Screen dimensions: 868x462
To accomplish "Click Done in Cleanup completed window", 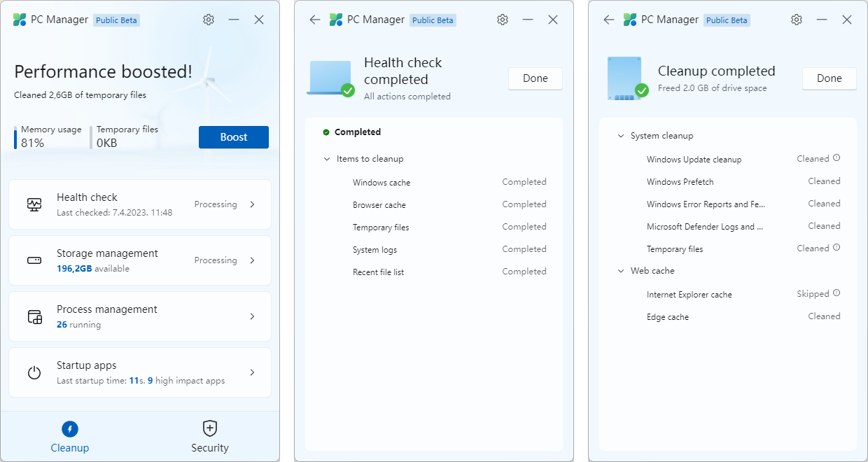I will coord(829,78).
